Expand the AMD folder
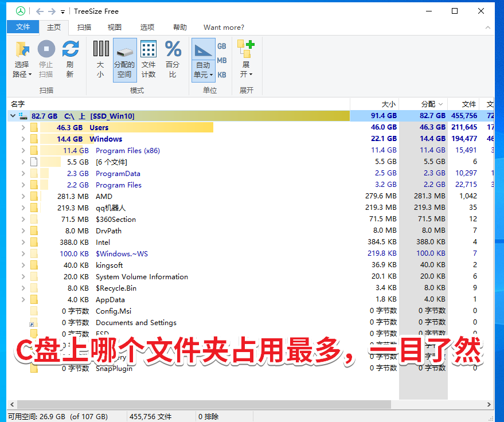504x422 pixels. click(23, 196)
